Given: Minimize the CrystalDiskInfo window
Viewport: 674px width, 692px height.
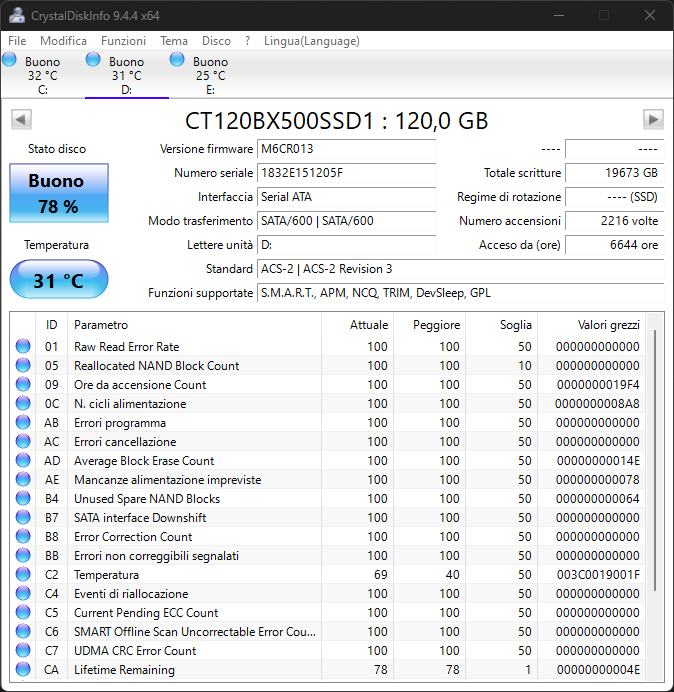Looking at the screenshot, I should [x=559, y=15].
